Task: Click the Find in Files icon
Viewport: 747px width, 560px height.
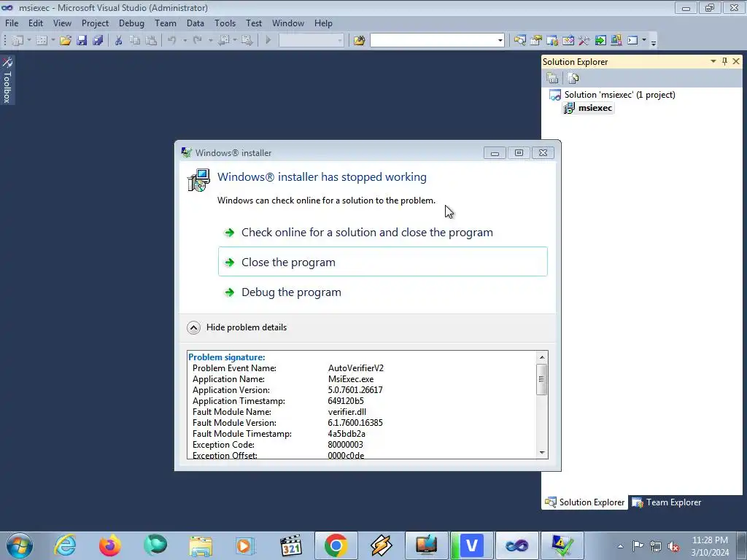Action: point(359,41)
